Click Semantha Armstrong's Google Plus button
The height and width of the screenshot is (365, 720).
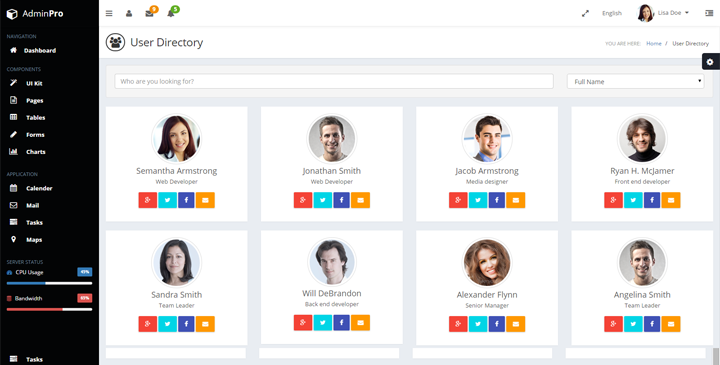148,200
